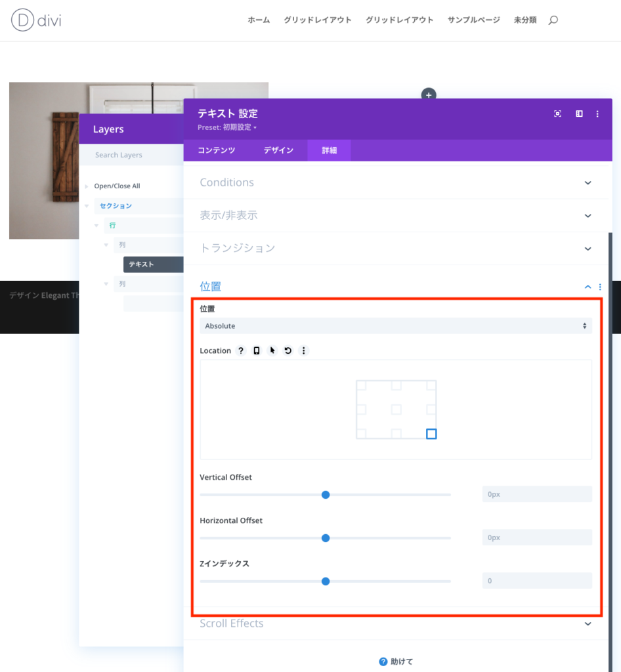This screenshot has width=621, height=672.
Task: Click the hover cursor icon beside Location
Action: pyautogui.click(x=272, y=351)
